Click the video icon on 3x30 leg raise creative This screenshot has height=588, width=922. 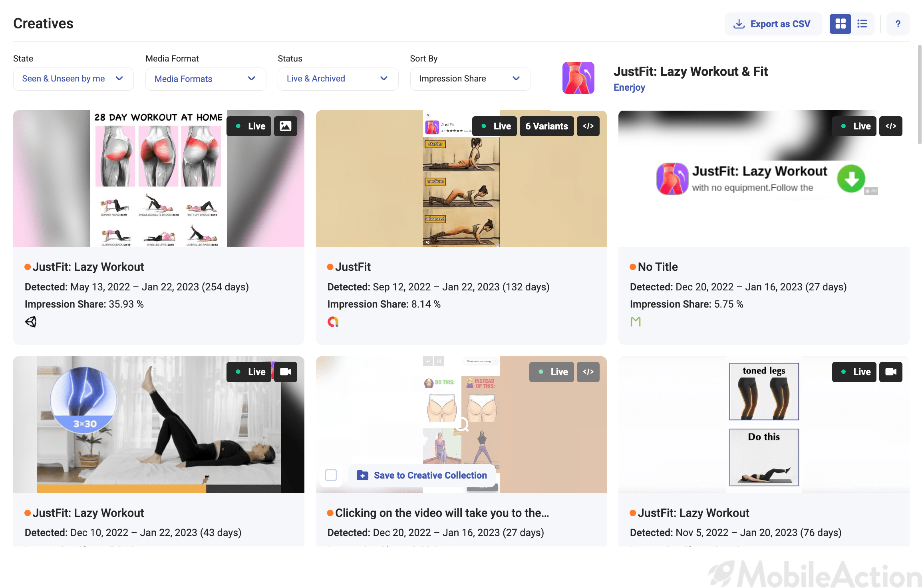tap(286, 372)
